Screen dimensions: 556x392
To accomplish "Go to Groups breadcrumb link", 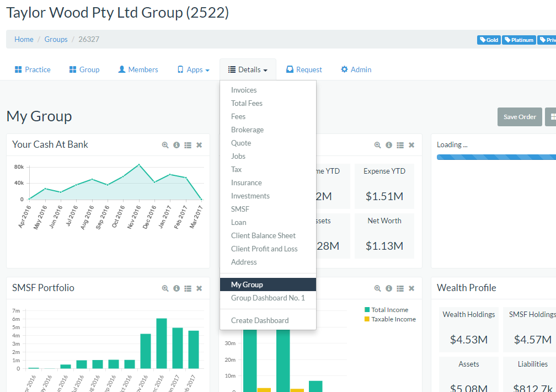I will [56, 39].
